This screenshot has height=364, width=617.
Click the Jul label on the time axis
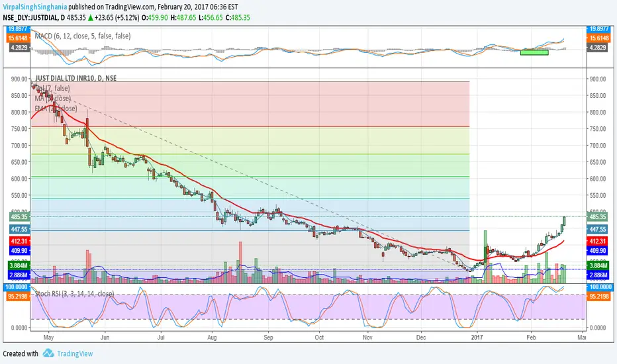(x=161, y=338)
